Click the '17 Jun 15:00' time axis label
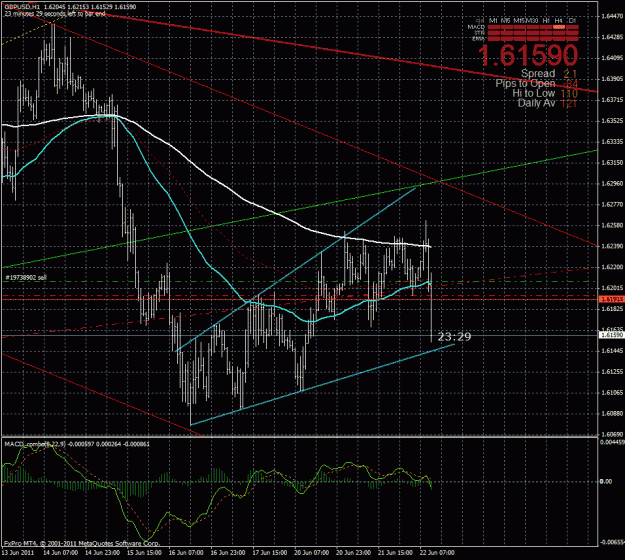The image size is (625, 560). pos(270,552)
